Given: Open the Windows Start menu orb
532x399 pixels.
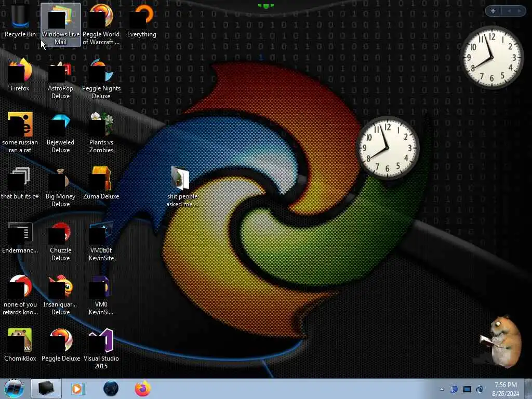Looking at the screenshot, I should (x=14, y=389).
